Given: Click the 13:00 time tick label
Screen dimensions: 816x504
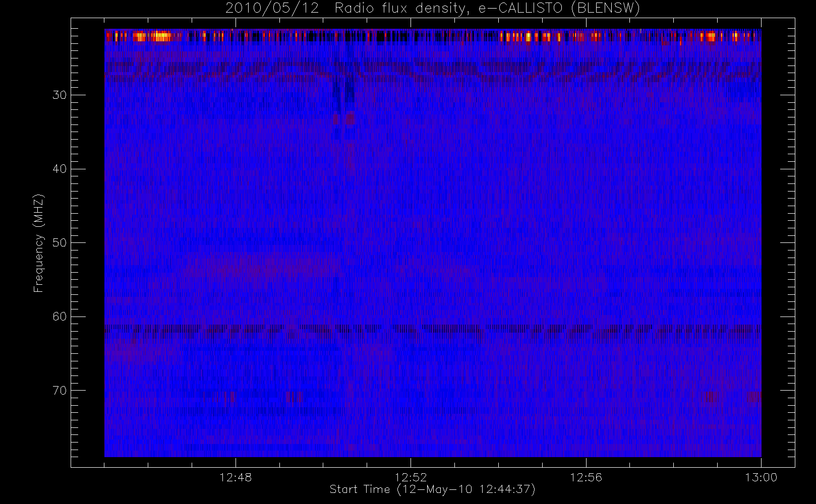Looking at the screenshot, I should 761,477.
